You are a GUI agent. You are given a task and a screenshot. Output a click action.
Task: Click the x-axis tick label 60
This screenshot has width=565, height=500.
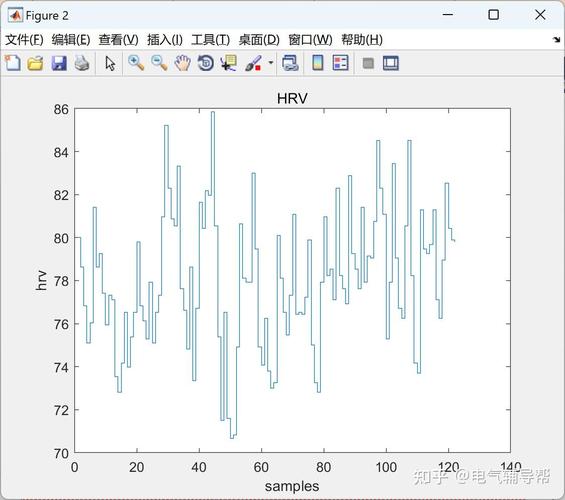click(x=261, y=467)
